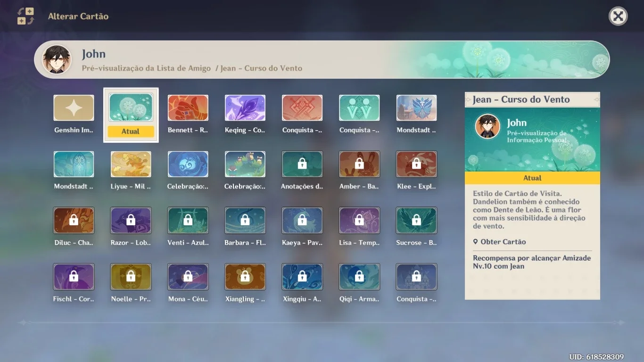Click the Alterar Cartão header text

pos(78,16)
